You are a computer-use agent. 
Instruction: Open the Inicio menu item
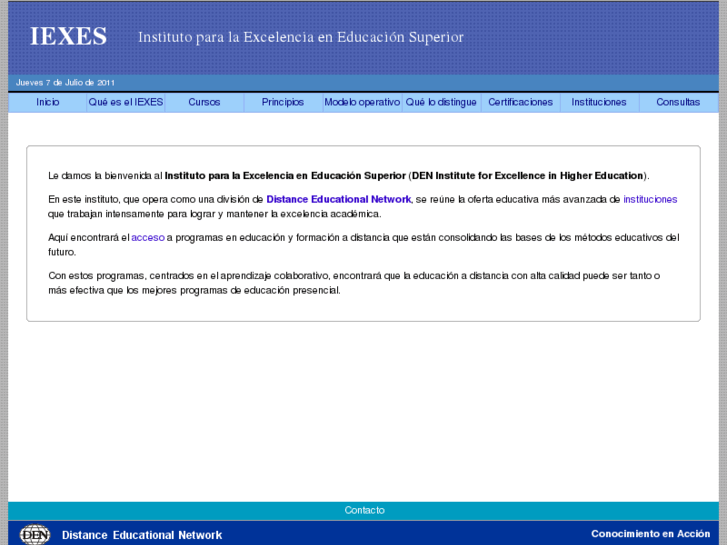[47, 102]
